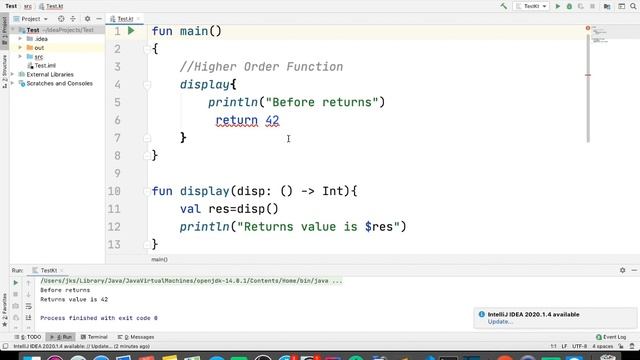Image resolution: width=640 pixels, height=360 pixels.
Task: Run TestKt with the toolbar play button
Action: [x=558, y=6]
